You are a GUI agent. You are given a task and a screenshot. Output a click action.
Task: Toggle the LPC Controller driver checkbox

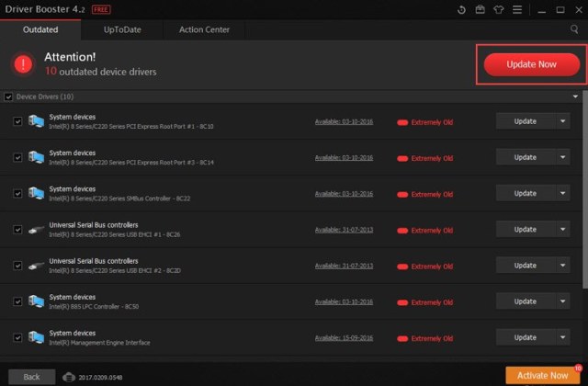[x=18, y=301]
